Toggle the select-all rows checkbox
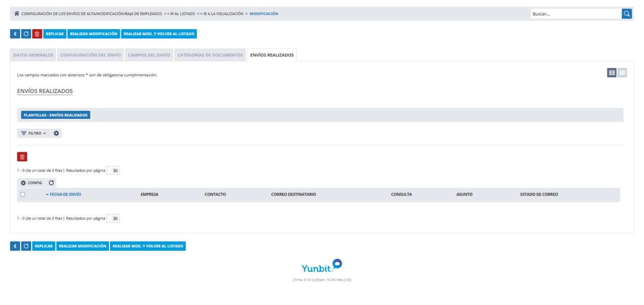The width and height of the screenshot is (644, 305). 23,194
